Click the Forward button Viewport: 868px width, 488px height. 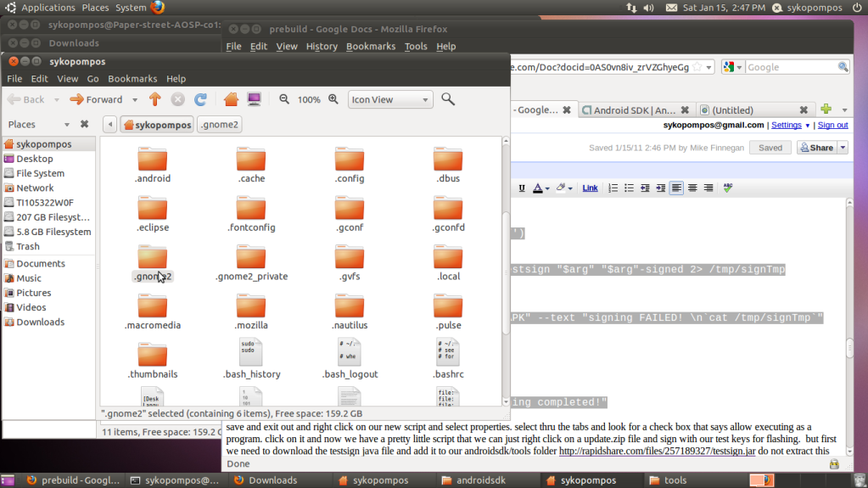coord(97,99)
